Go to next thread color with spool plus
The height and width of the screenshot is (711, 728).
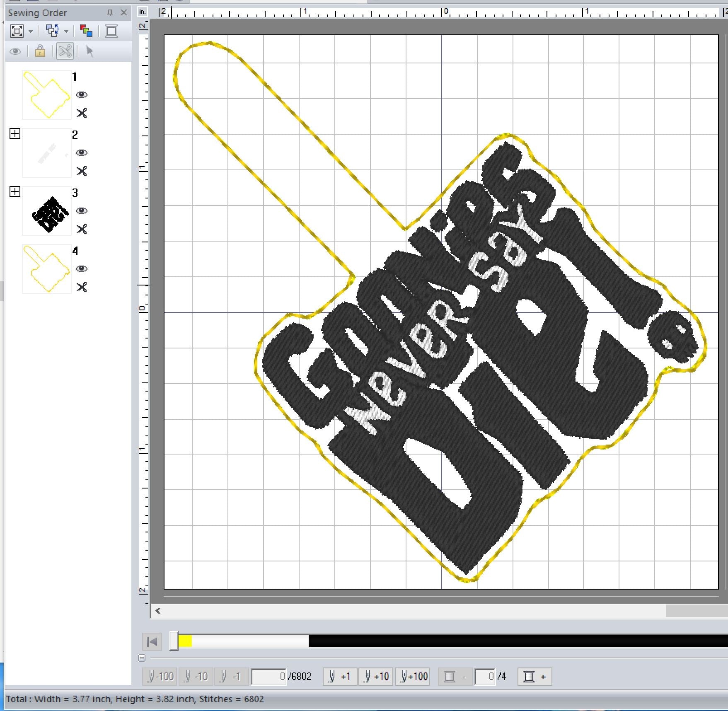point(535,677)
